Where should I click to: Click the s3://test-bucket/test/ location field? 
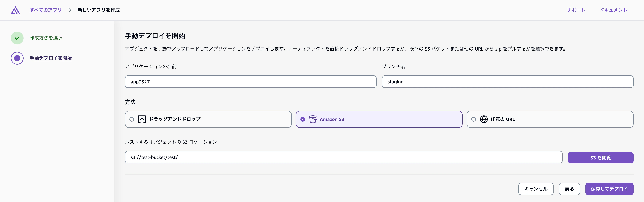pyautogui.click(x=343, y=158)
